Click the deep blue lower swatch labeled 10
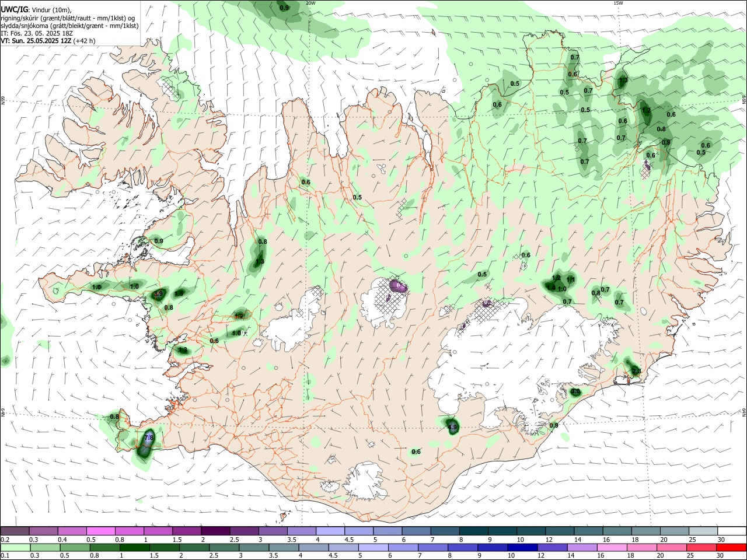 (x=522, y=548)
